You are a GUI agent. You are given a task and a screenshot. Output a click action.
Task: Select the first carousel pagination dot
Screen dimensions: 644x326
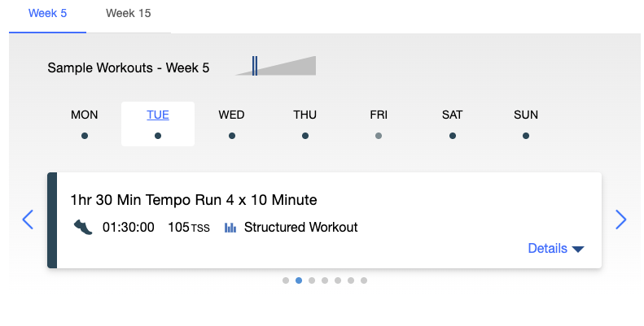[x=286, y=280]
